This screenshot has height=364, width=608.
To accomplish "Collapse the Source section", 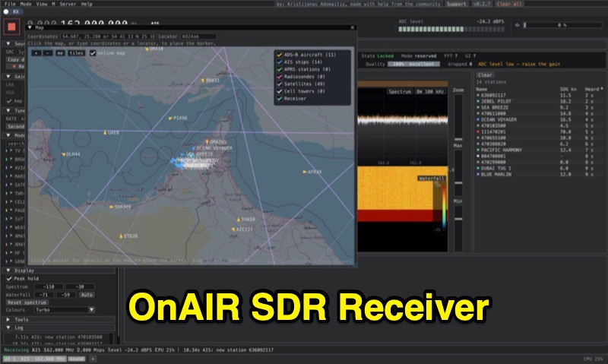I will coord(8,44).
